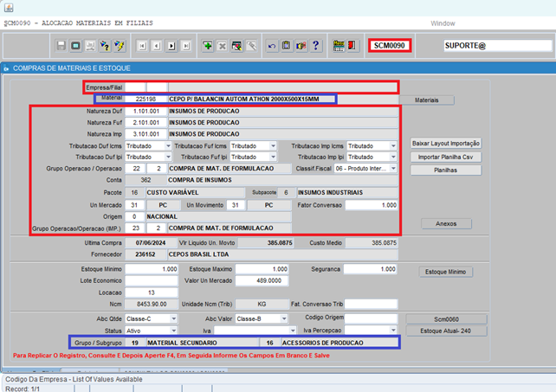Click the blue undo arrow icon
Screen dimensions: 556x392
click(272, 46)
